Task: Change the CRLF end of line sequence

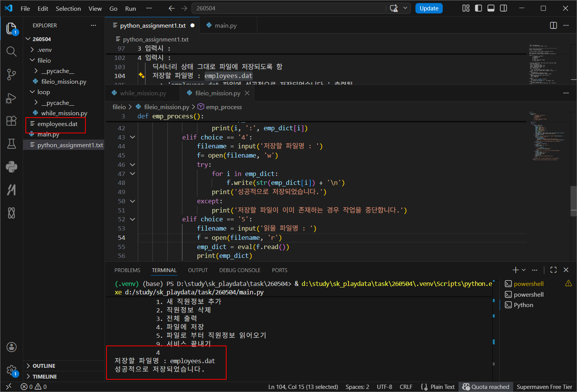Action: click(406, 387)
